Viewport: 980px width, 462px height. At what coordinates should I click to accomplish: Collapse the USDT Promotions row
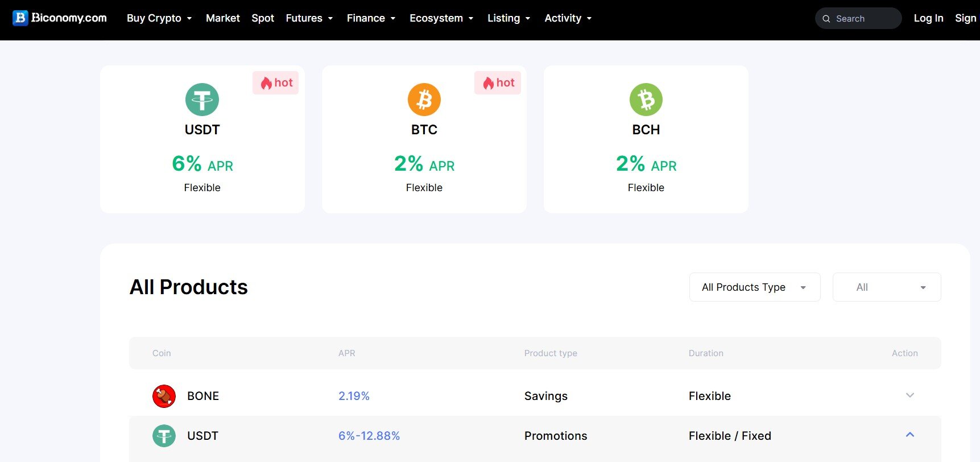909,435
